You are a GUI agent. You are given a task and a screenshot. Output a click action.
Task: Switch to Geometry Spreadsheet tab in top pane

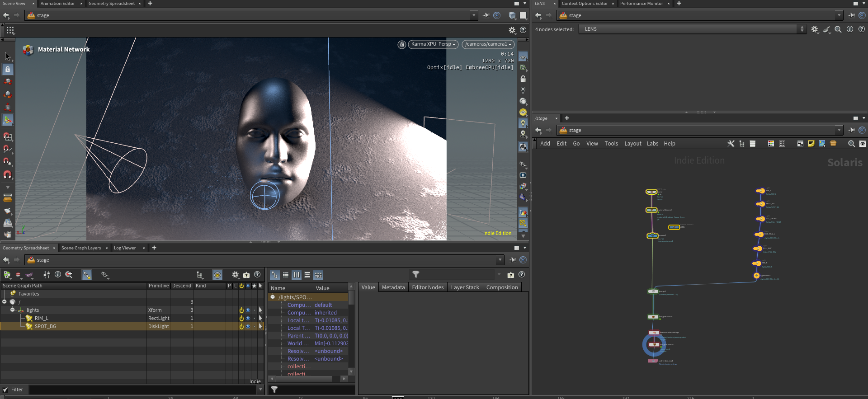click(x=111, y=4)
